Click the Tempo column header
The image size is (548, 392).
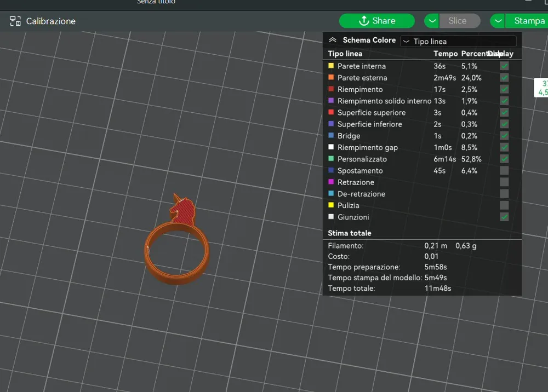[x=445, y=54]
